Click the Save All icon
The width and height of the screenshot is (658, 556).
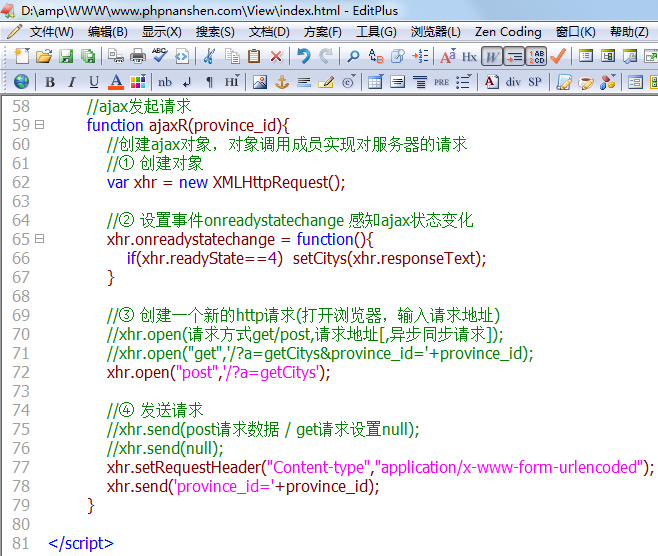coord(88,56)
